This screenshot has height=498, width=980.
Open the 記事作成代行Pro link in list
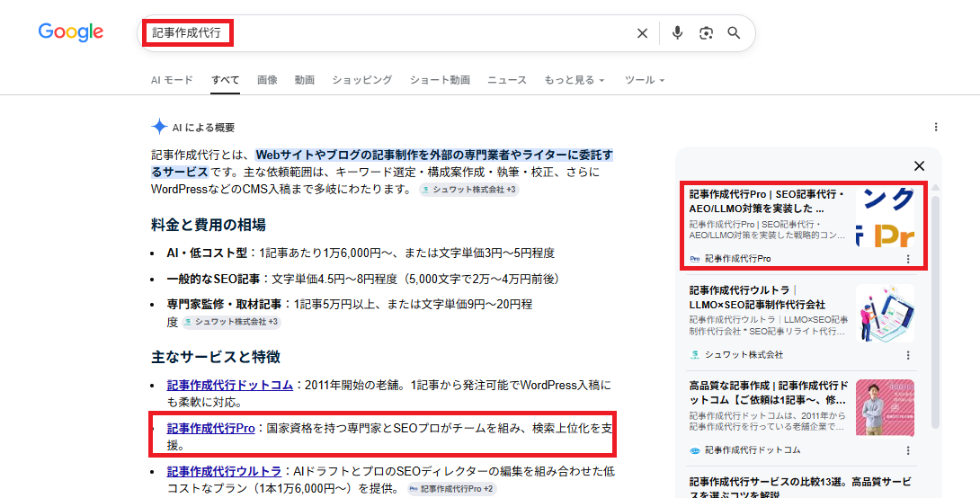click(210, 428)
